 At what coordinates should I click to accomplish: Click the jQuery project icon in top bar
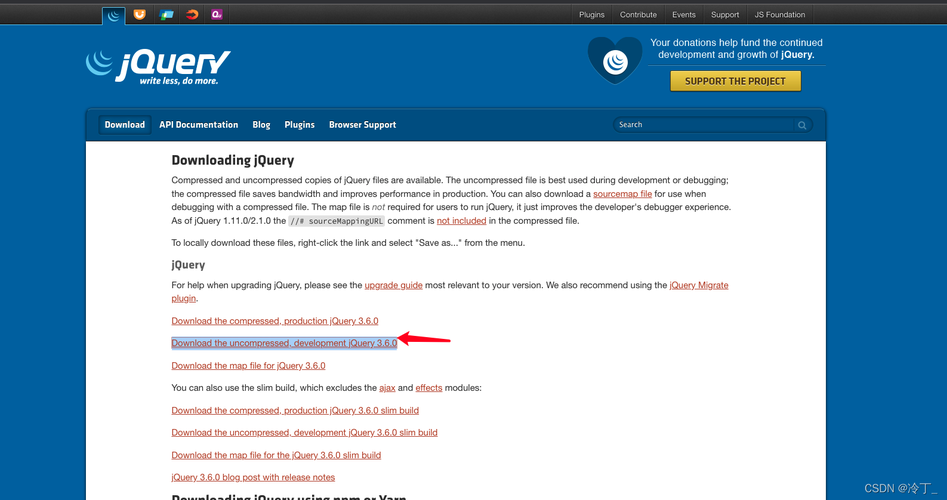click(114, 16)
